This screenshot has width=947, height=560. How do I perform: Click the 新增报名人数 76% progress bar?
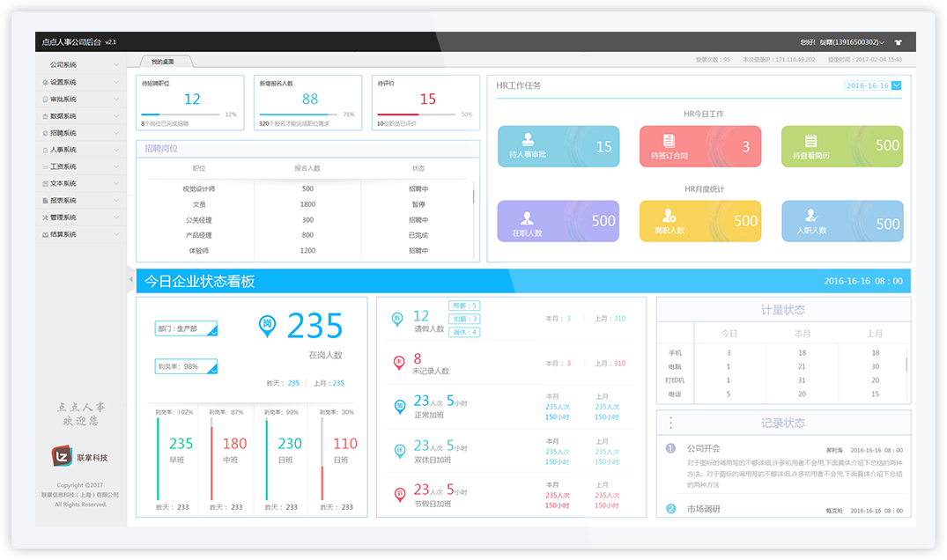(x=299, y=114)
